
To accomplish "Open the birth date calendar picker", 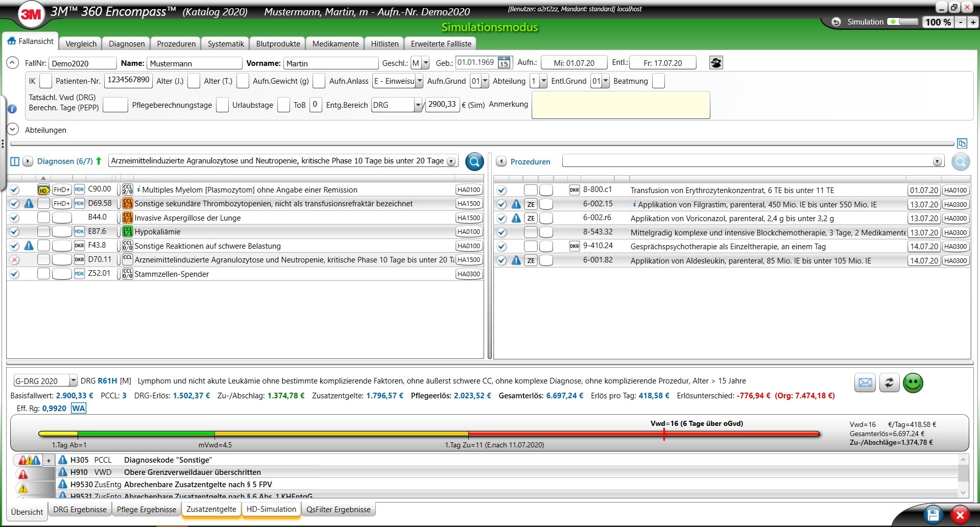I will tap(504, 63).
